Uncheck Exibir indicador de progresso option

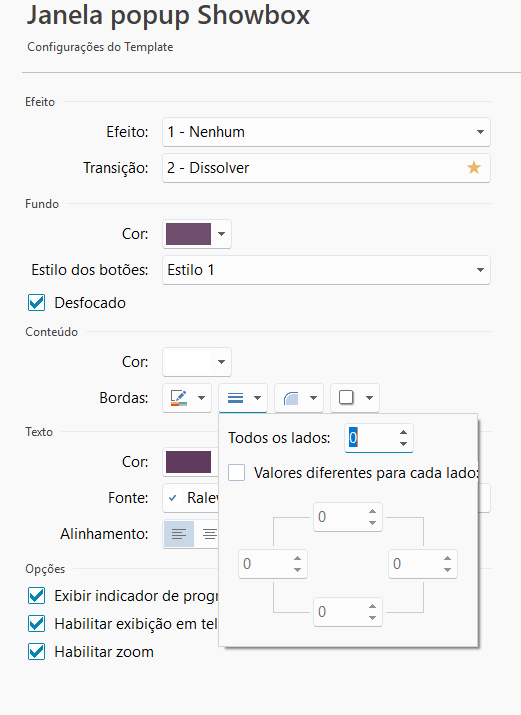(x=36, y=596)
